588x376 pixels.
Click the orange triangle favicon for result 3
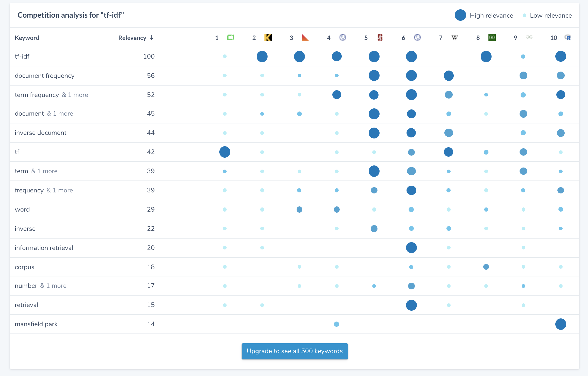pyautogui.click(x=305, y=38)
